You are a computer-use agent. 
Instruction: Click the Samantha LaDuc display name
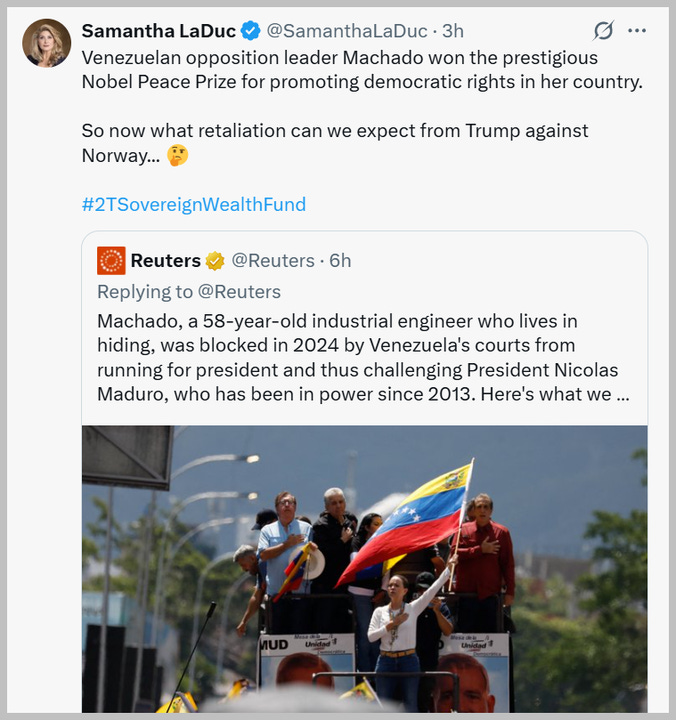[158, 31]
